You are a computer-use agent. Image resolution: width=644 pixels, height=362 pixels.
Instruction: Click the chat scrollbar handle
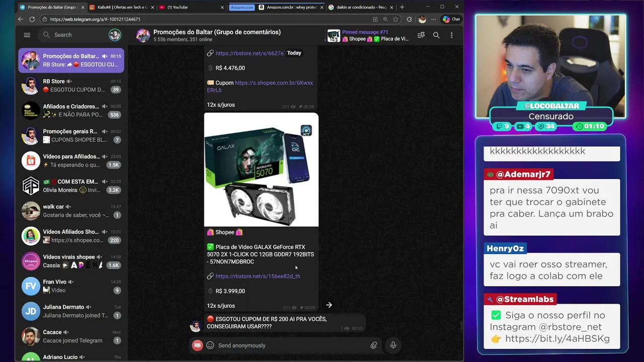coord(461,326)
